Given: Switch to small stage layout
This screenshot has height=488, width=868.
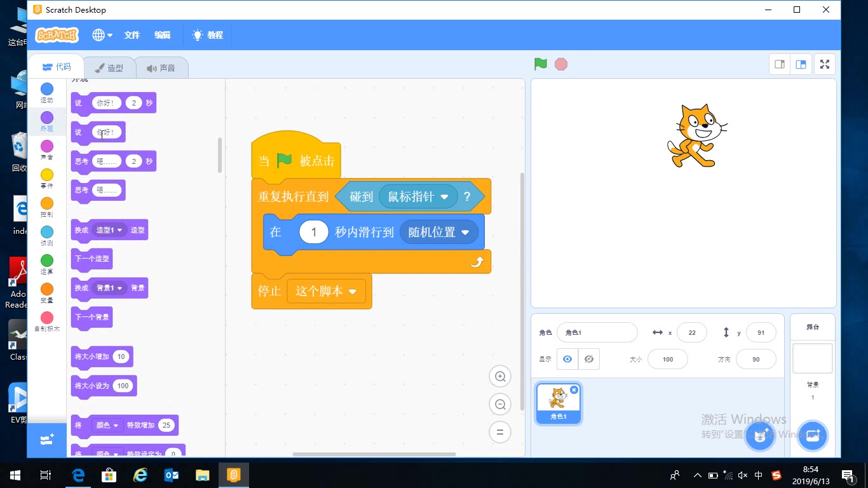Looking at the screenshot, I should coord(779,64).
